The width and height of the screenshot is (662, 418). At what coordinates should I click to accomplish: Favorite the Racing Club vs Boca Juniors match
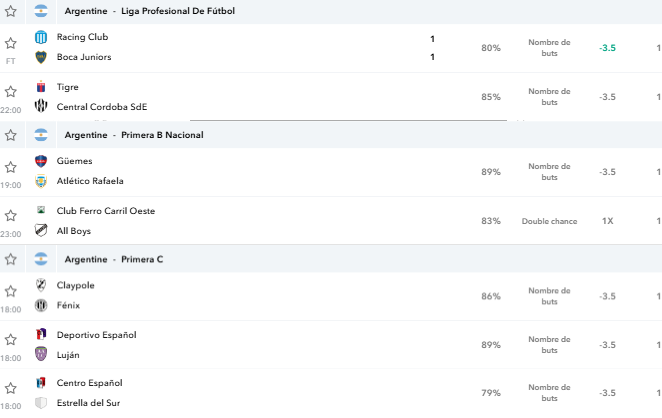[11, 43]
